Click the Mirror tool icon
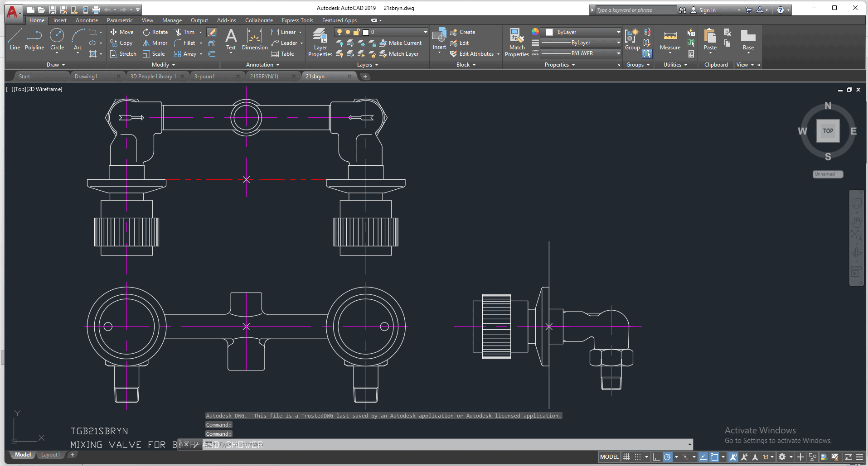 pyautogui.click(x=146, y=43)
